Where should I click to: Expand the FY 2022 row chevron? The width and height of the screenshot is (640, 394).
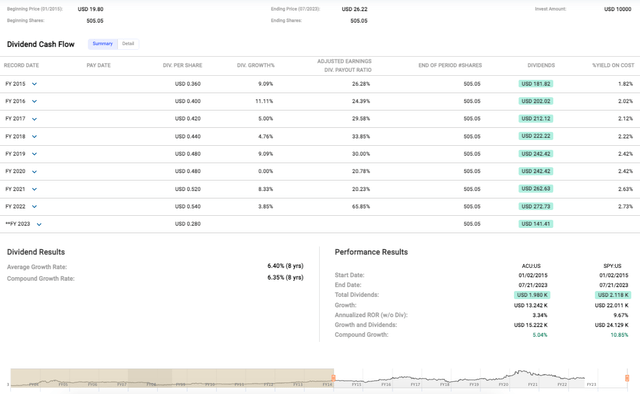pos(34,207)
